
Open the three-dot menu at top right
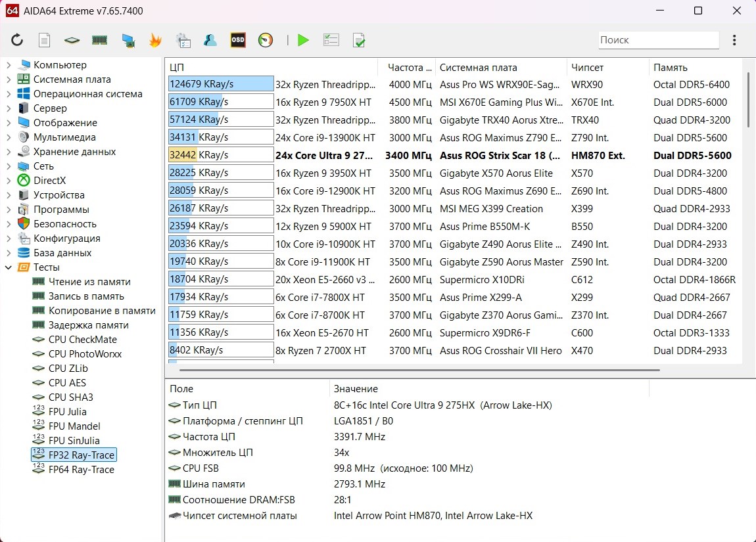pyautogui.click(x=734, y=40)
